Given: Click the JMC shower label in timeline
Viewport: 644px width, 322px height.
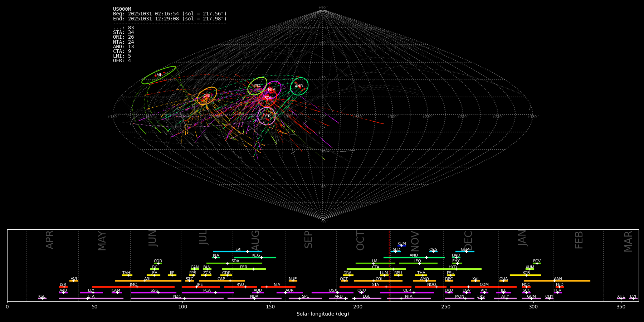Looking at the screenshot, I should pyautogui.click(x=133, y=285).
